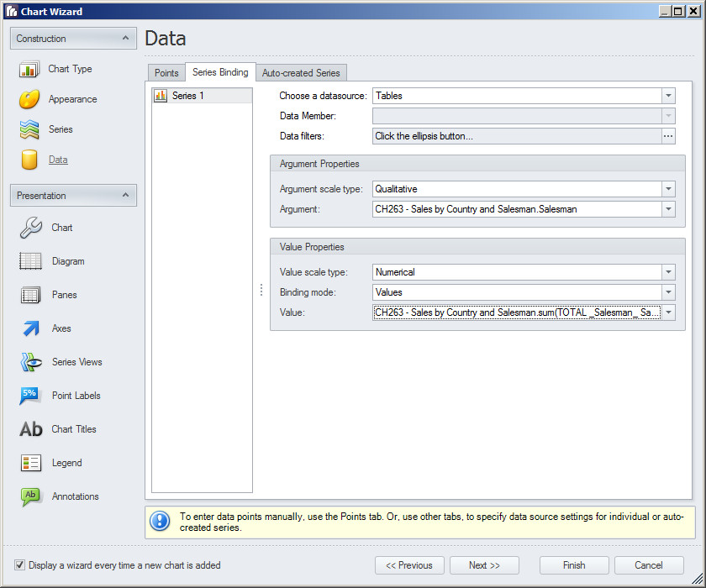Open the Series layers icon
Viewport: 706px width, 588px height.
29,129
